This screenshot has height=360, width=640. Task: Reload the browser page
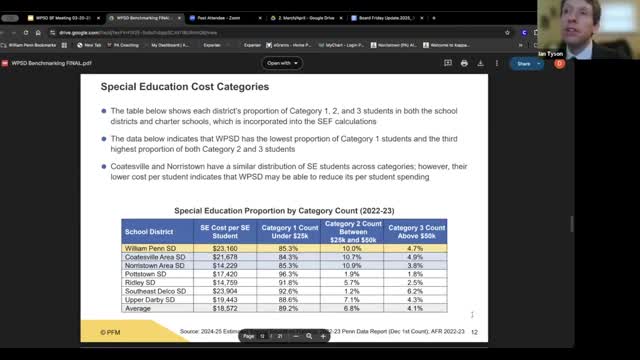[26, 33]
